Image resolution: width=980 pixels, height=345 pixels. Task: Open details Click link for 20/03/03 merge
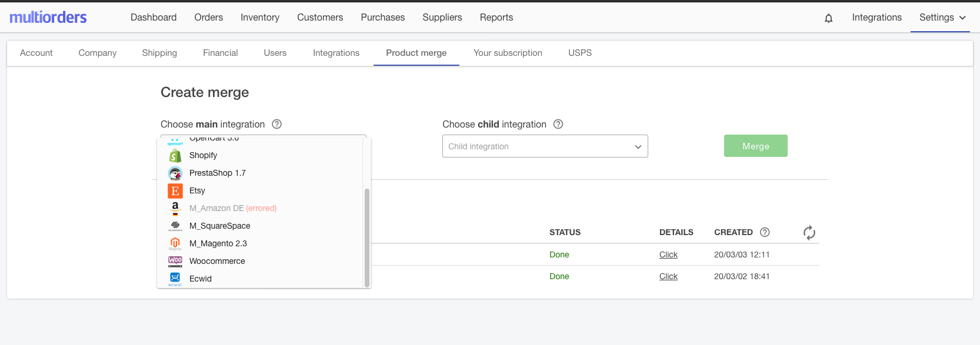668,254
